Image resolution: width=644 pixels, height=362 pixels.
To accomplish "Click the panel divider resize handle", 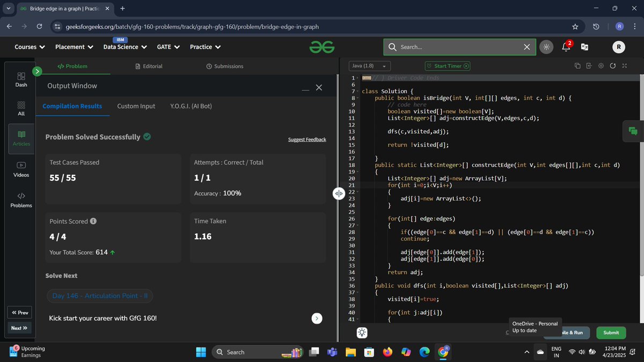I will pos(339,194).
